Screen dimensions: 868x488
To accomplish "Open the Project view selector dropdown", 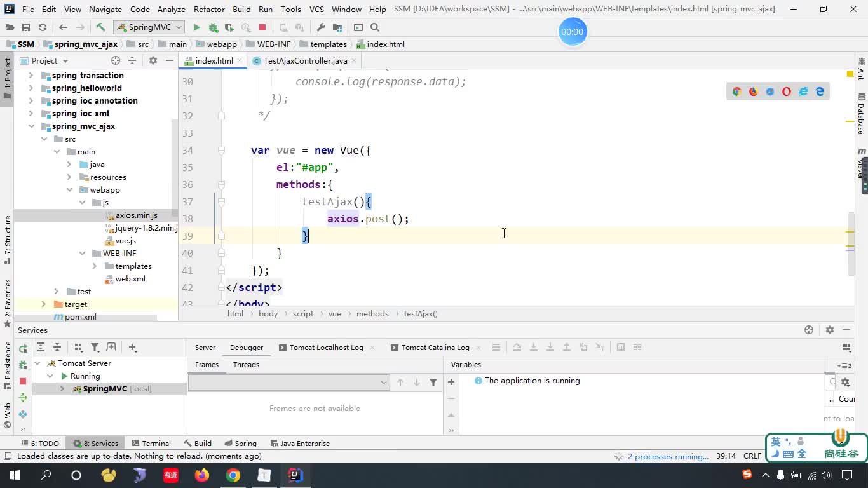I will coord(44,60).
